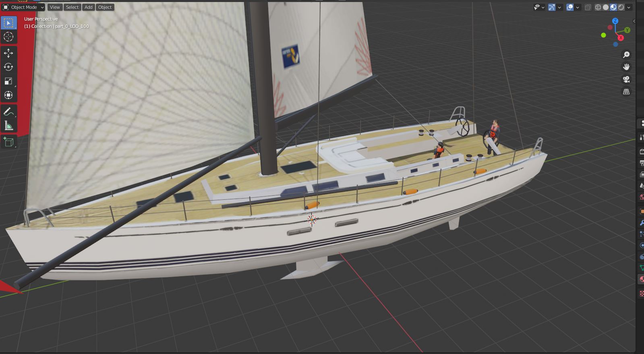Switch to wireframe viewport shading

598,7
